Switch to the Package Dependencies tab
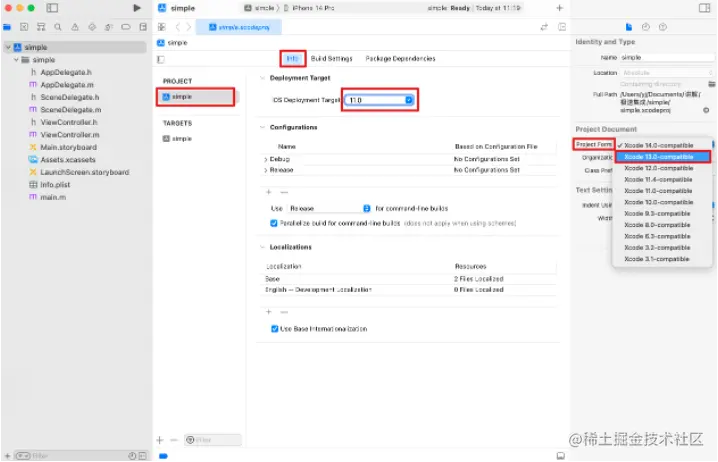 (x=400, y=59)
